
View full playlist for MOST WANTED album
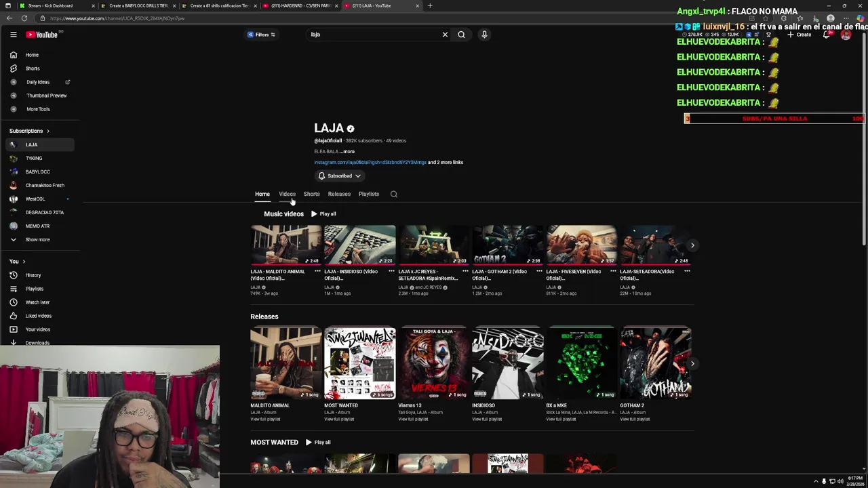[x=339, y=419]
